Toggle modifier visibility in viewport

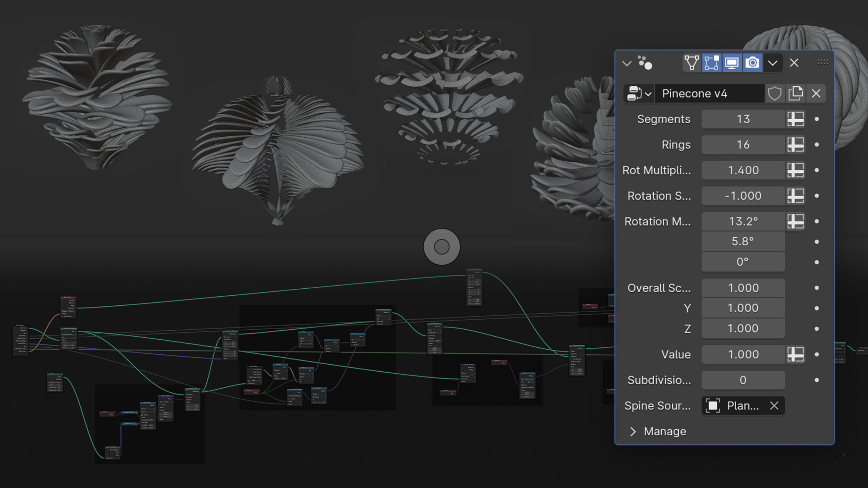[x=732, y=63]
